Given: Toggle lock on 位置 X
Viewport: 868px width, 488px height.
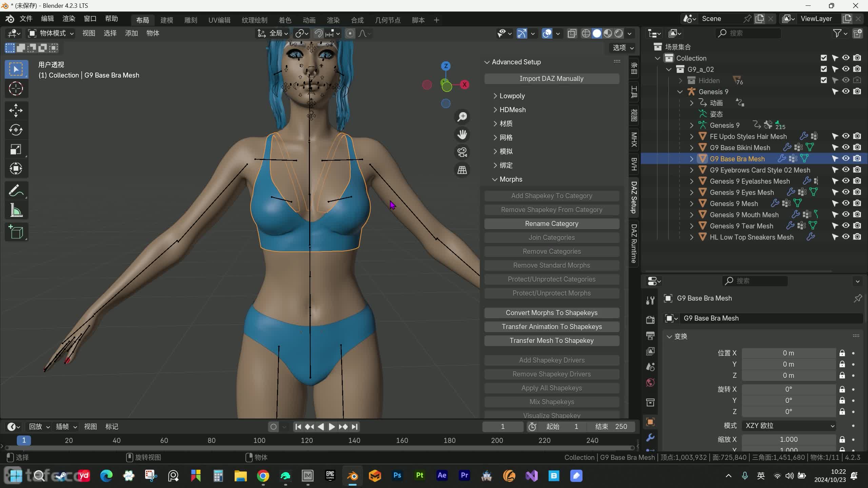Looking at the screenshot, I should pyautogui.click(x=842, y=353).
